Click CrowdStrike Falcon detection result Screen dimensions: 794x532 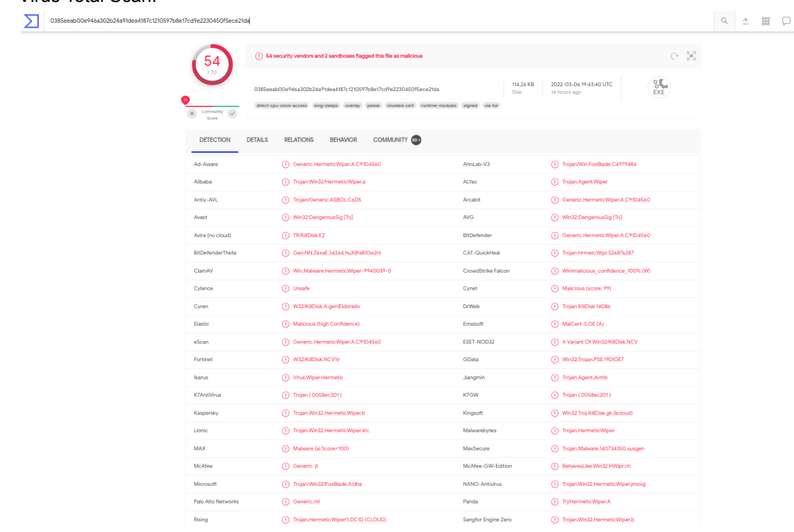point(606,271)
